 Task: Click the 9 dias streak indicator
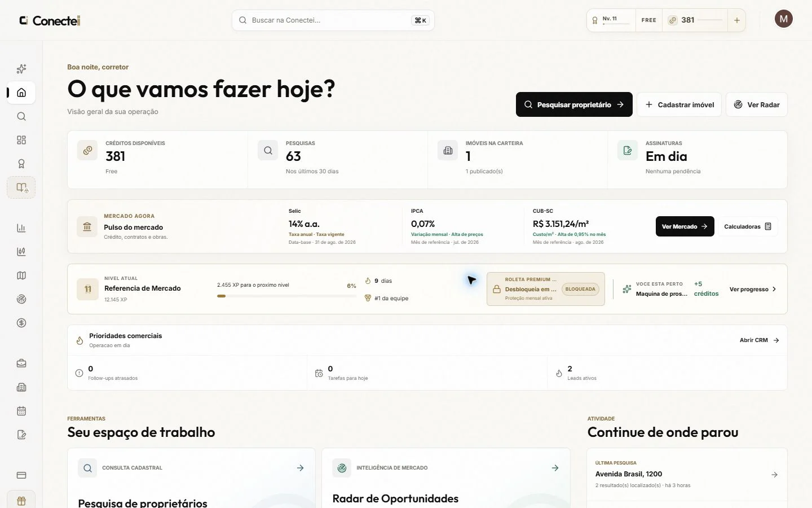[378, 281]
